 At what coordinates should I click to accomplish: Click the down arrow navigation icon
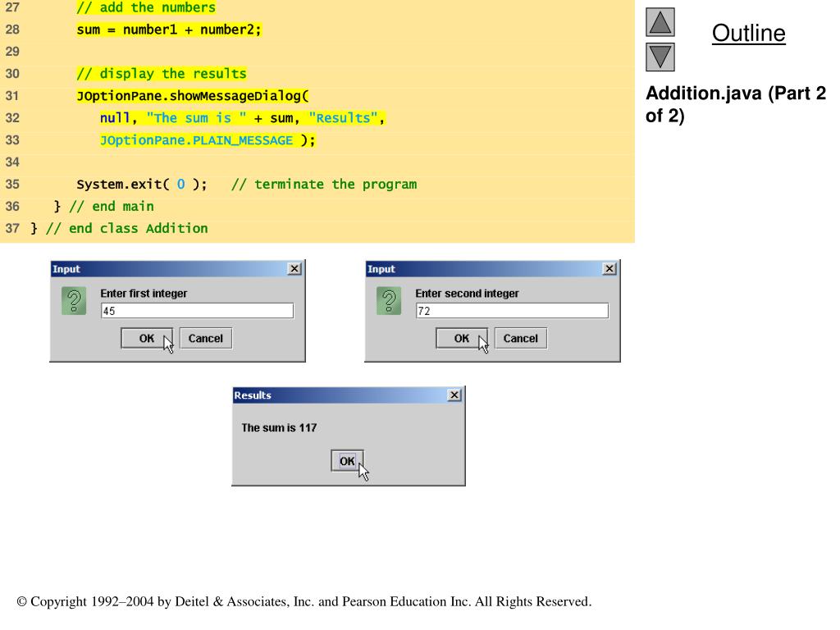coord(660,57)
